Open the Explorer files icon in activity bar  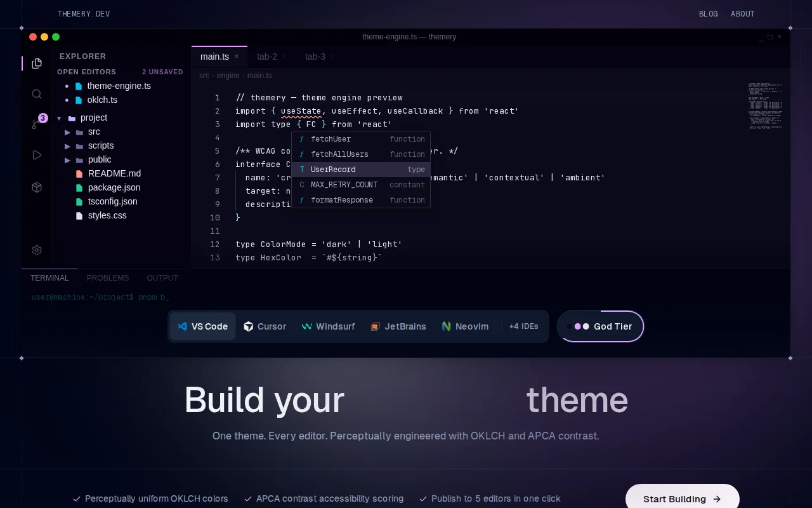click(x=37, y=63)
